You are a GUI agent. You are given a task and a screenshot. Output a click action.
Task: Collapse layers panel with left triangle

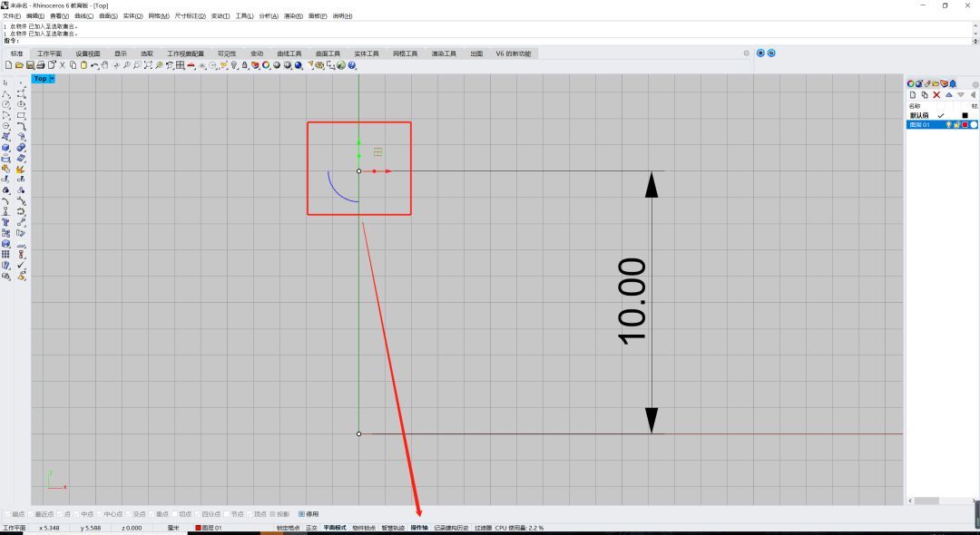point(973,95)
